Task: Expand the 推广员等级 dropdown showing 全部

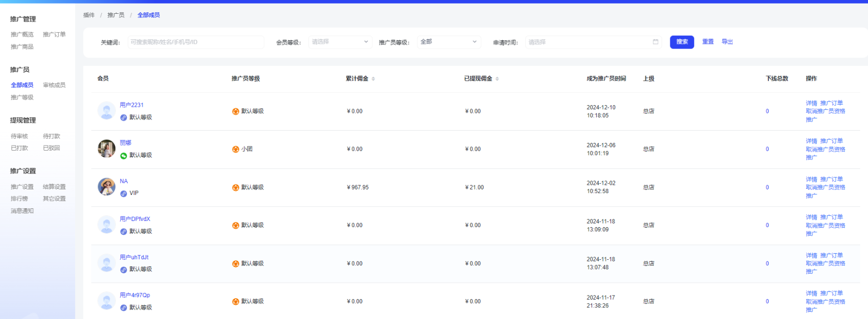Action: [x=448, y=42]
